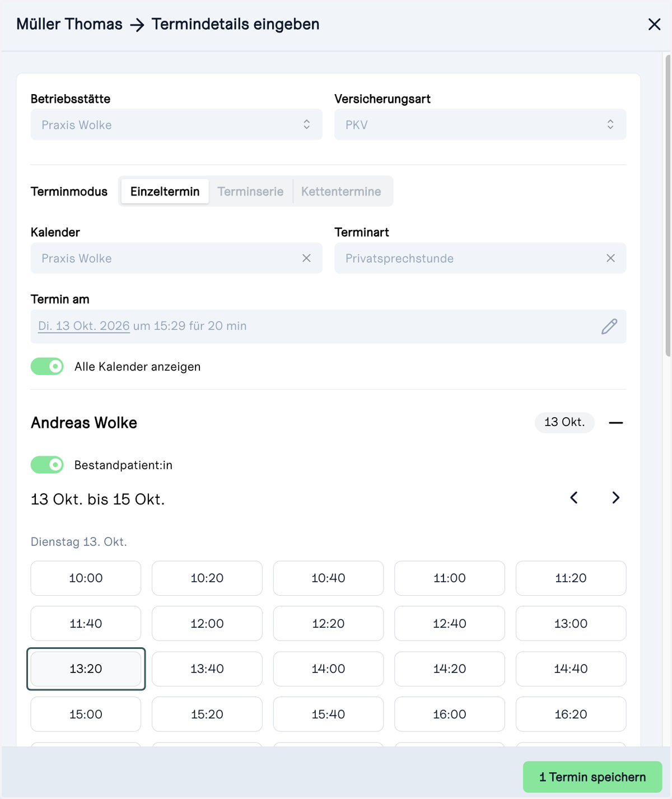Select the 11:40 time slot
This screenshot has height=799, width=672.
point(86,624)
